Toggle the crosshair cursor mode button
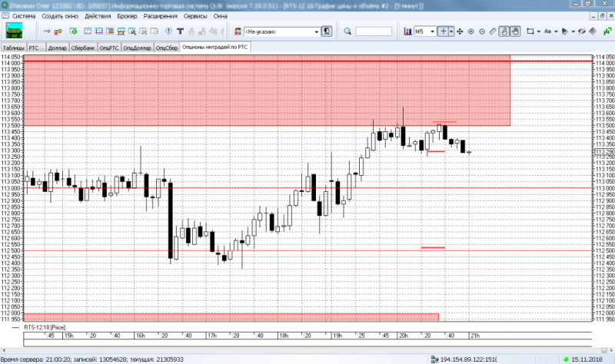615x364 pixels. click(x=443, y=31)
